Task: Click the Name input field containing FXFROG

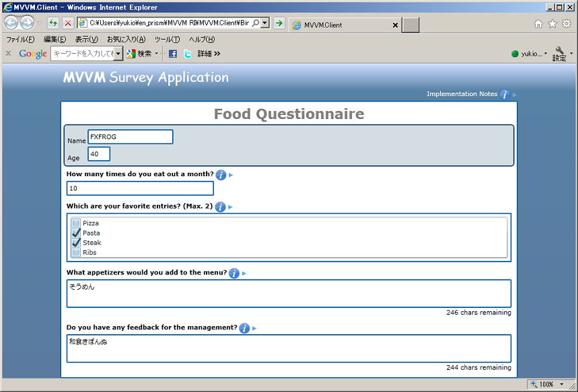Action: point(131,137)
